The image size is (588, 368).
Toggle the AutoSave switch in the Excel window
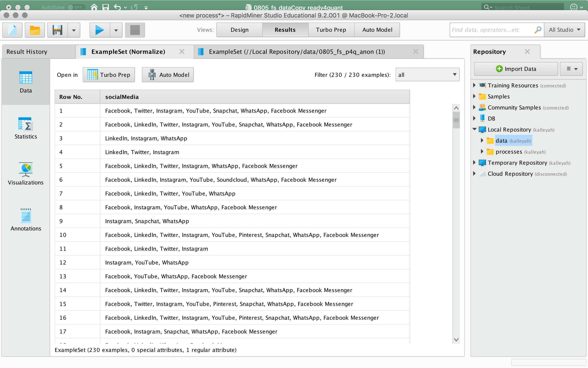(x=76, y=7)
